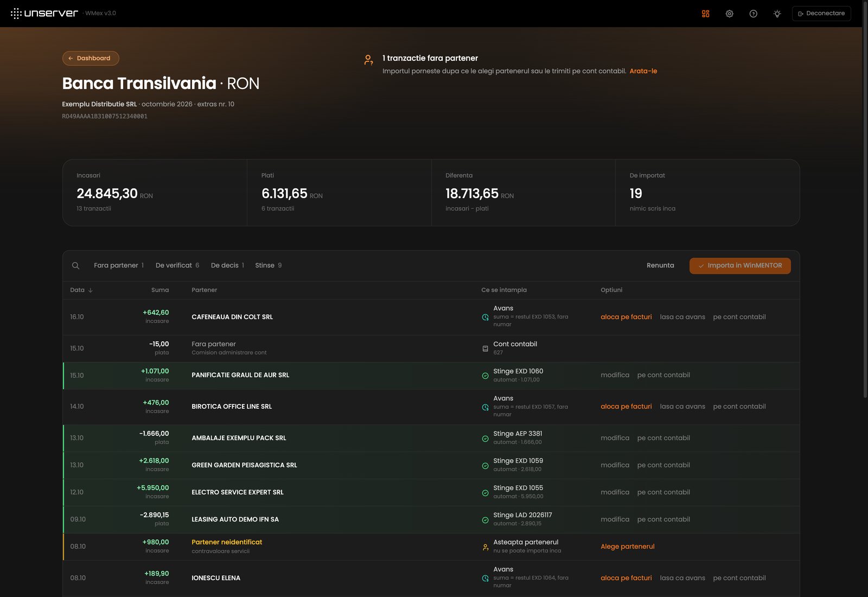Image resolution: width=868 pixels, height=597 pixels.
Task: Click modifica for PANIFICATIE GRAUL DE AUR
Action: [x=615, y=375]
